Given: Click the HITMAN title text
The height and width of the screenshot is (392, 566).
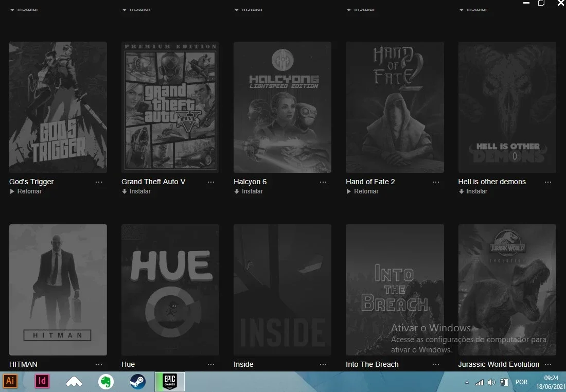Looking at the screenshot, I should 23,364.
